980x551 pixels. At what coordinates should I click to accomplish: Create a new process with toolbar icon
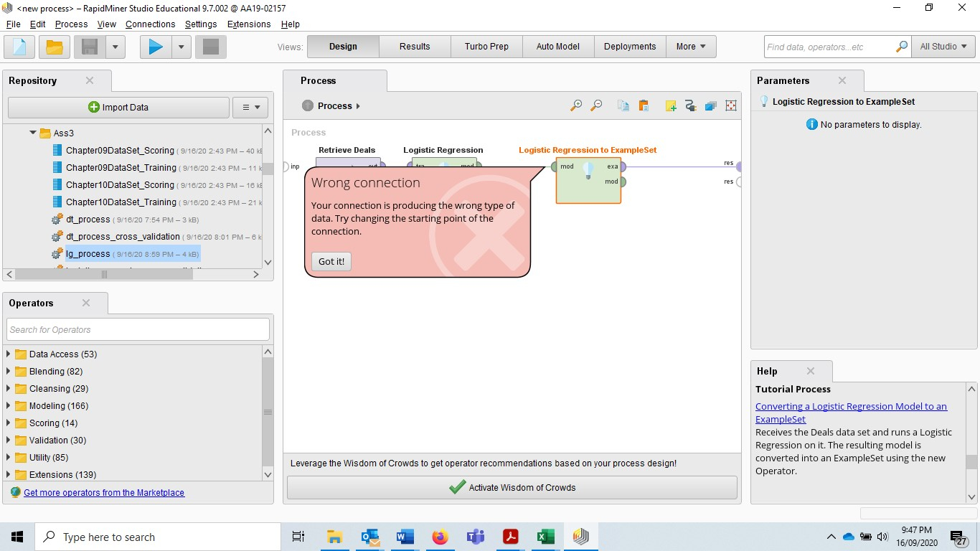point(19,47)
